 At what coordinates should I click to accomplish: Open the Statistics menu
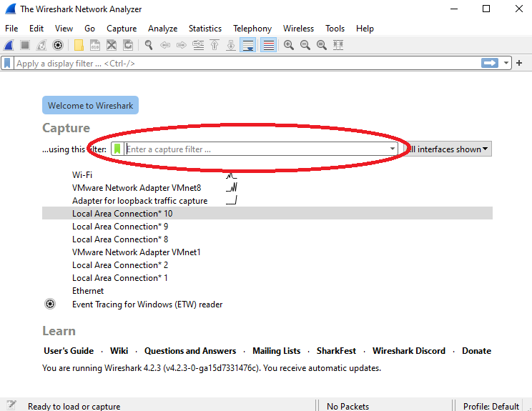205,29
